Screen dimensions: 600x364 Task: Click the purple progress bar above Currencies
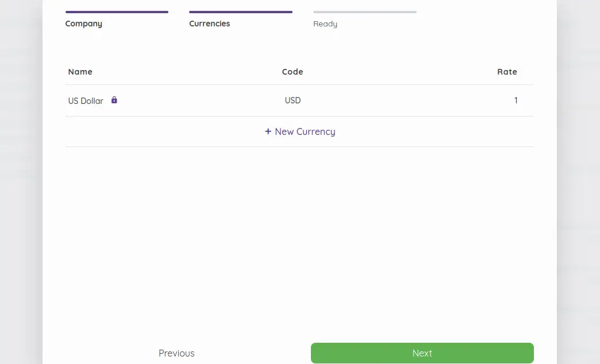tap(241, 12)
